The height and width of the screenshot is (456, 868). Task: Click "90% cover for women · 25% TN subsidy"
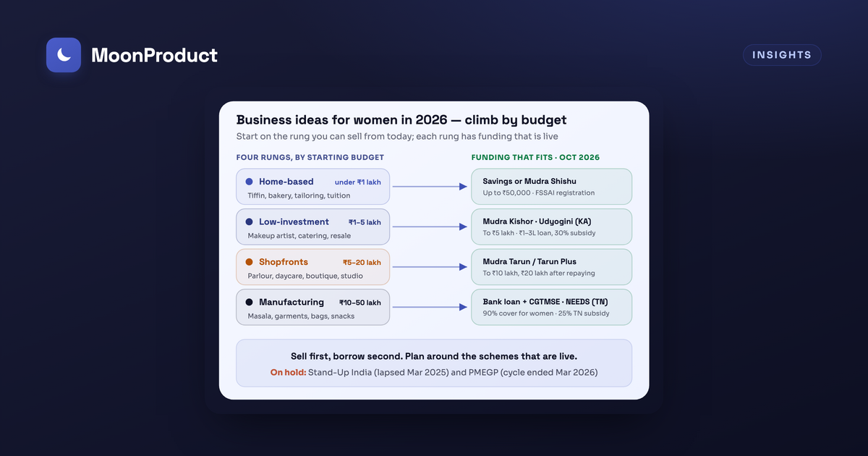tap(546, 313)
